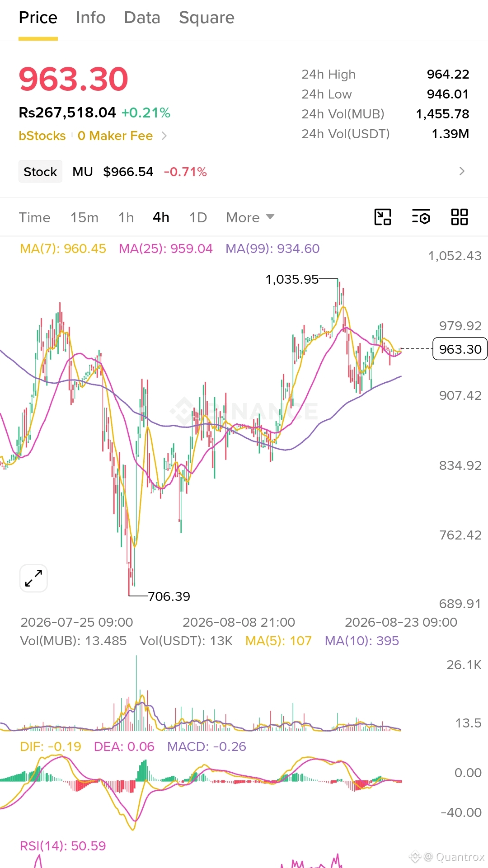Tap the Vol(MUB): 13.485 label
Image resolution: width=488 pixels, height=868 pixels.
tap(73, 641)
